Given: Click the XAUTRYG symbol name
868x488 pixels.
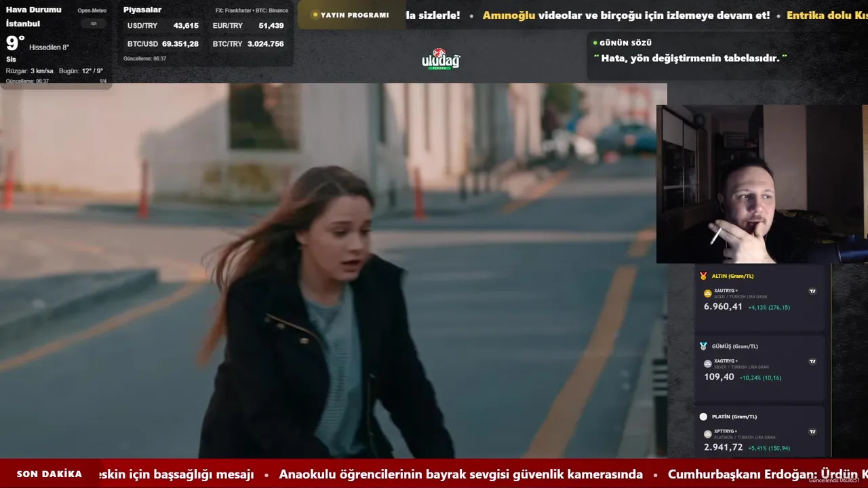Looking at the screenshot, I should 724,291.
